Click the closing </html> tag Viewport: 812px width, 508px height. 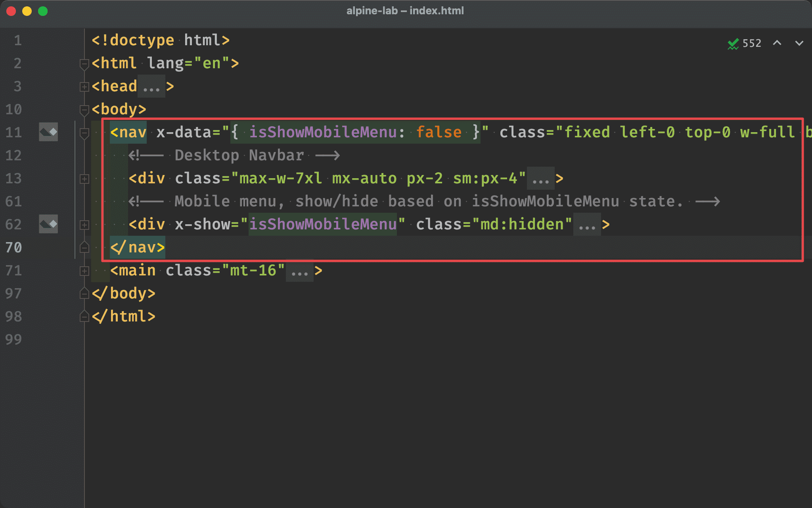click(x=124, y=317)
